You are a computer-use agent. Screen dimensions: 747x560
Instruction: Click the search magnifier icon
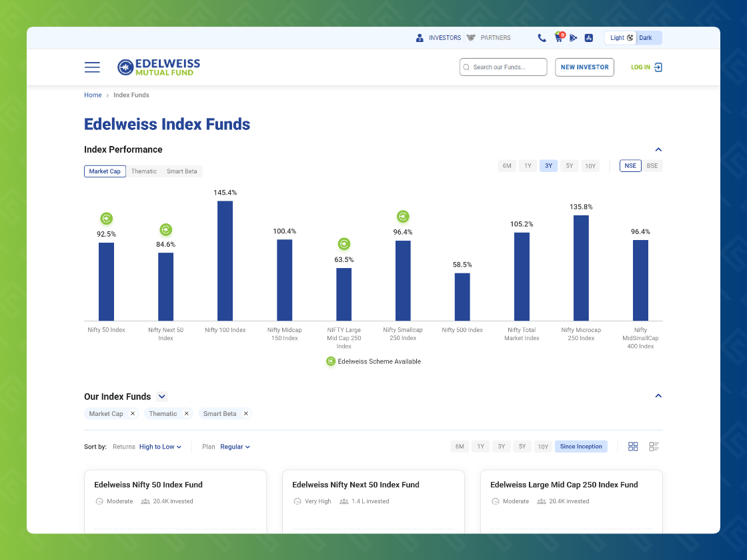466,67
